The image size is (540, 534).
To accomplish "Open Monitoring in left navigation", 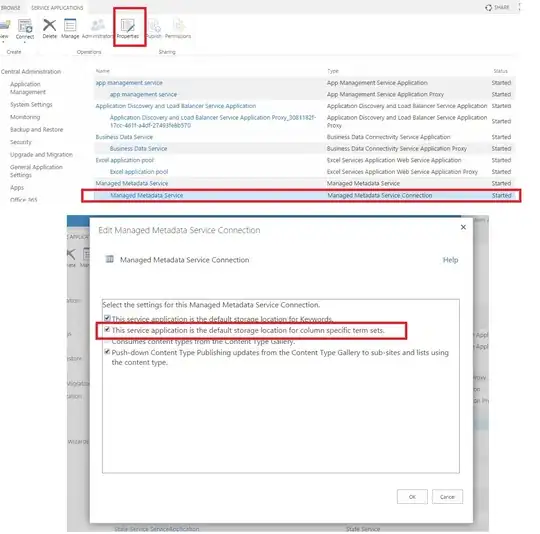I will tap(25, 117).
